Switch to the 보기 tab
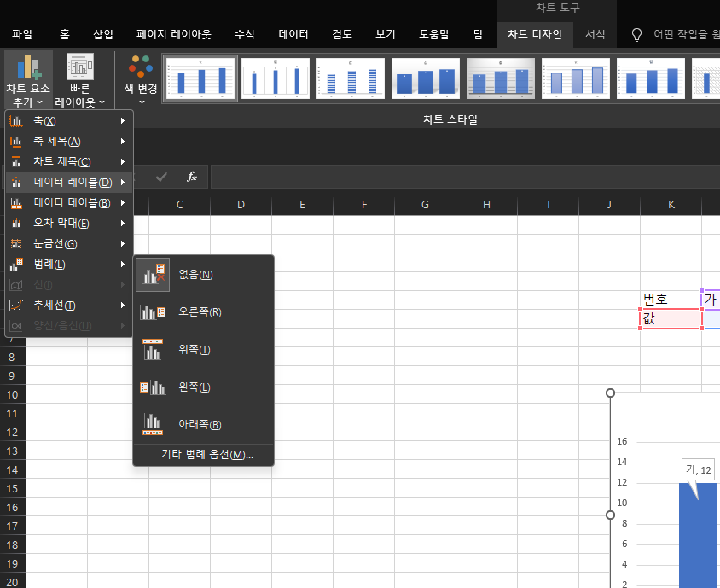This screenshot has width=720, height=588. (385, 34)
